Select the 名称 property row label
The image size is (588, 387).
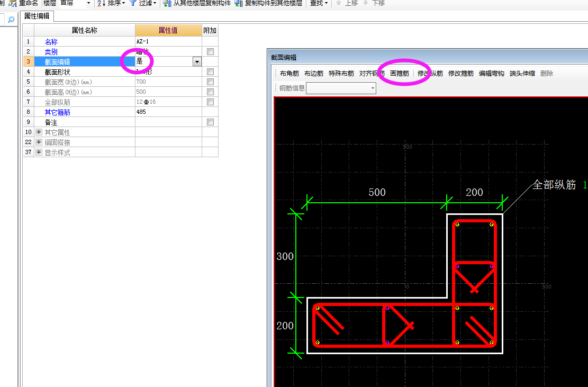pyautogui.click(x=51, y=42)
